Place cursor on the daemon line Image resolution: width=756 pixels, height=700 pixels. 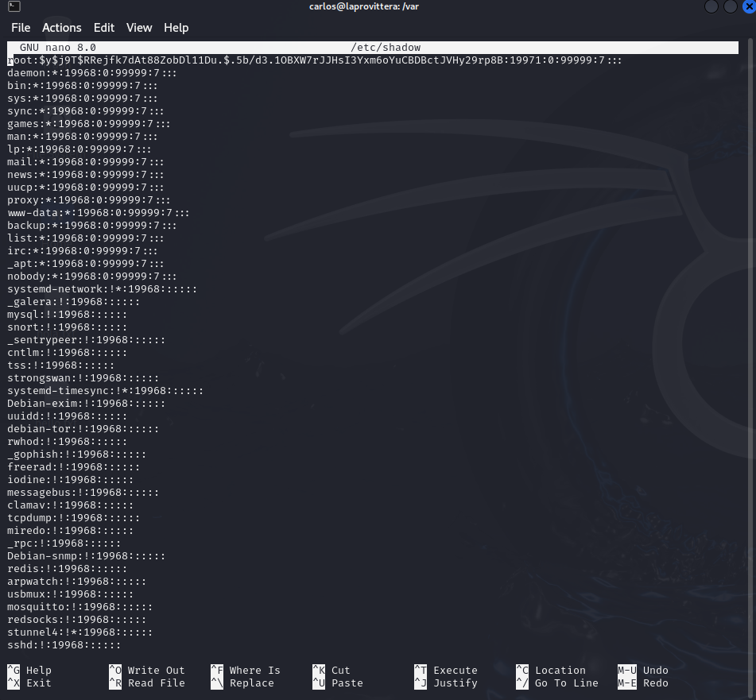pyautogui.click(x=91, y=73)
